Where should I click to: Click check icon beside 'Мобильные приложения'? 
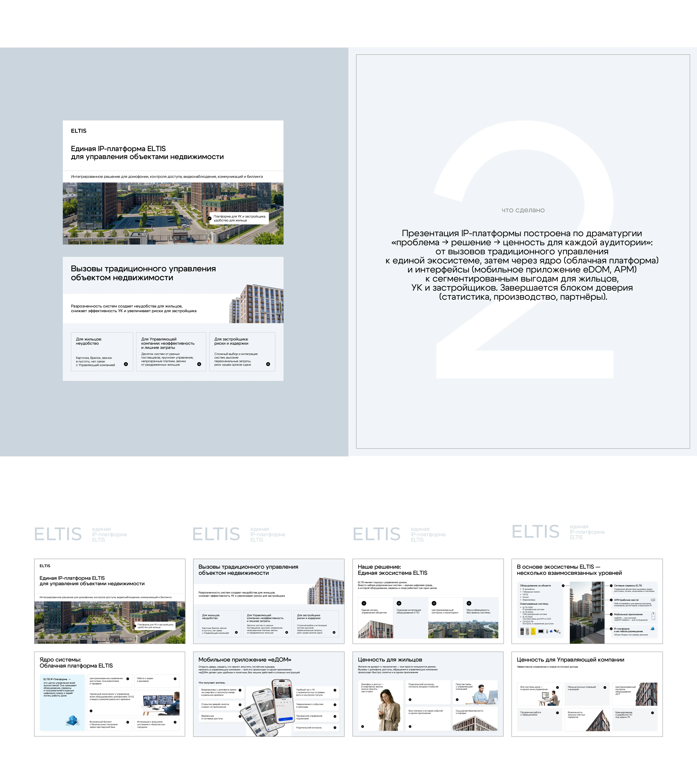point(611,614)
